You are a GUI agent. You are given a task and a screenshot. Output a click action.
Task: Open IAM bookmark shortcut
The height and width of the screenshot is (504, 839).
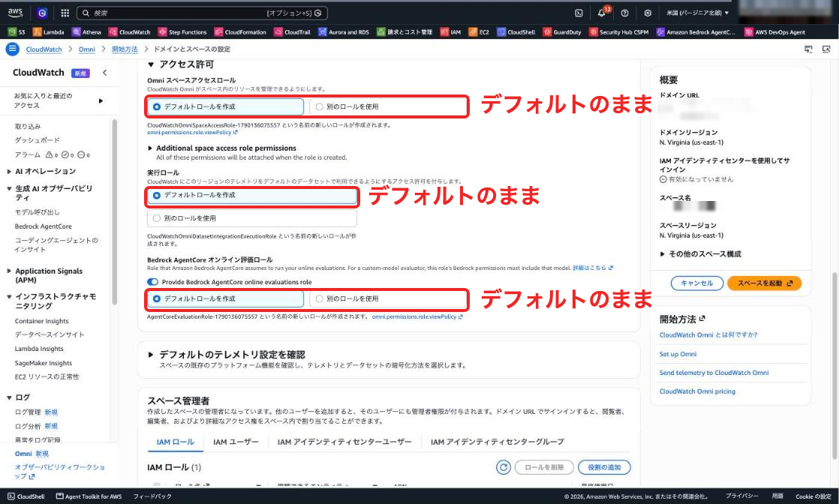pos(450,32)
